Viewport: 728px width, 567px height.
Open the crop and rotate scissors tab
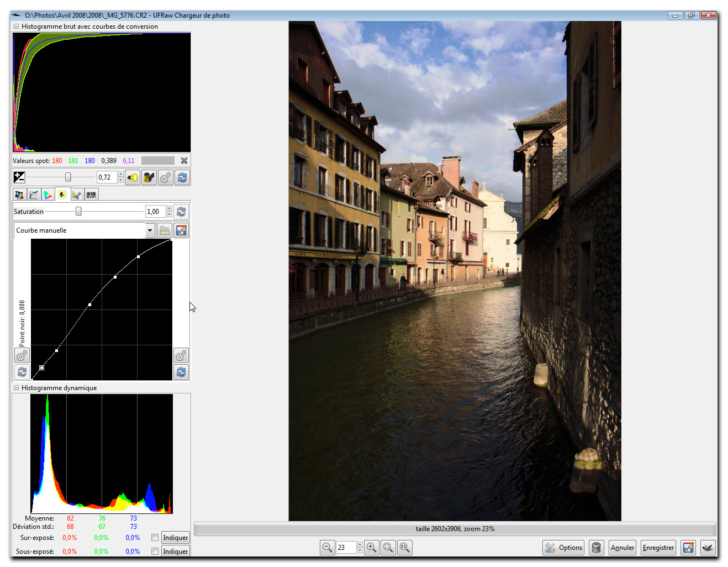(x=77, y=195)
